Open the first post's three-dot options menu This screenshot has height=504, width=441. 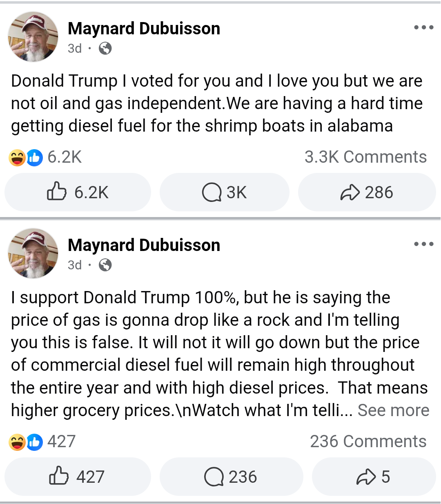[x=423, y=27]
